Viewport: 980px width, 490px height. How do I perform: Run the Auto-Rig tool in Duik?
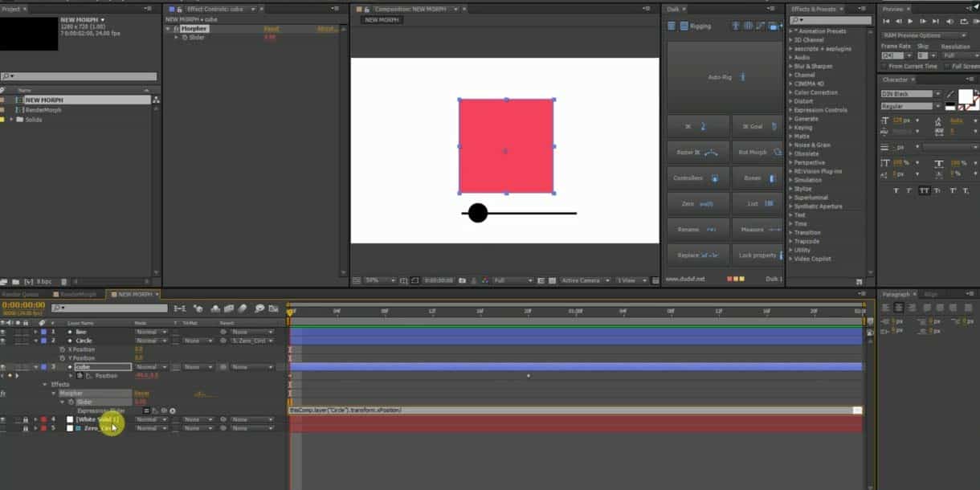point(725,75)
